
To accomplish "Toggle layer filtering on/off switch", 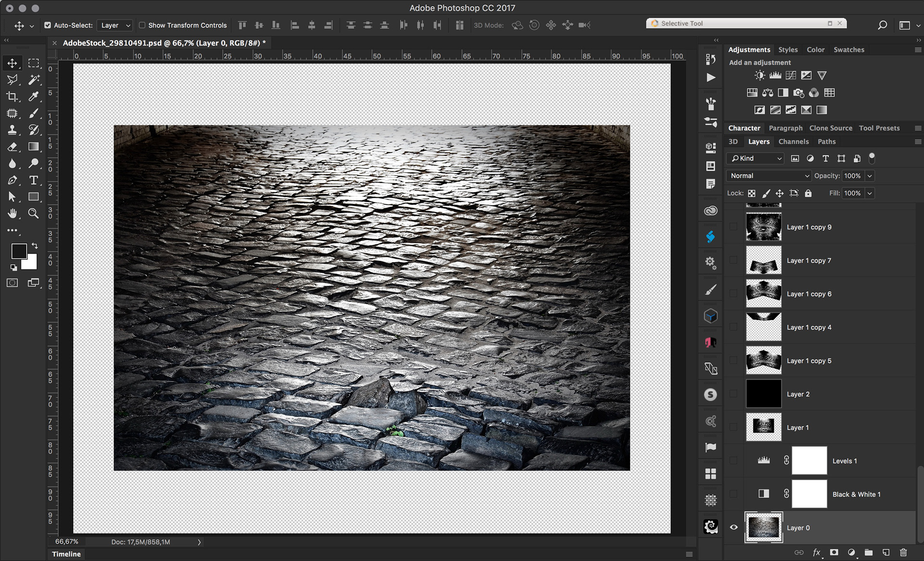I will click(x=872, y=158).
